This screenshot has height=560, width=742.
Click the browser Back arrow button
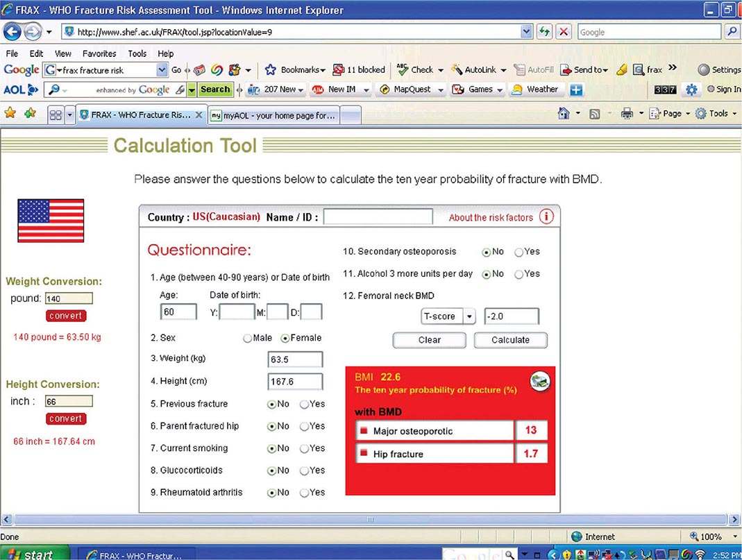pyautogui.click(x=13, y=32)
